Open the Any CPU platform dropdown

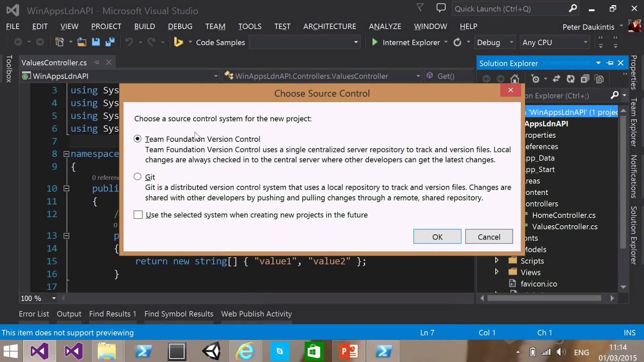[586, 42]
